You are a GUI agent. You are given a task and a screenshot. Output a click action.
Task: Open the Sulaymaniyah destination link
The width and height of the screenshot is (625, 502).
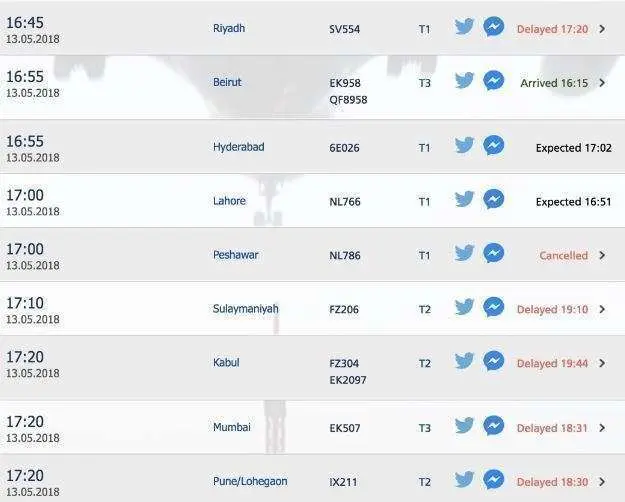coord(246,309)
